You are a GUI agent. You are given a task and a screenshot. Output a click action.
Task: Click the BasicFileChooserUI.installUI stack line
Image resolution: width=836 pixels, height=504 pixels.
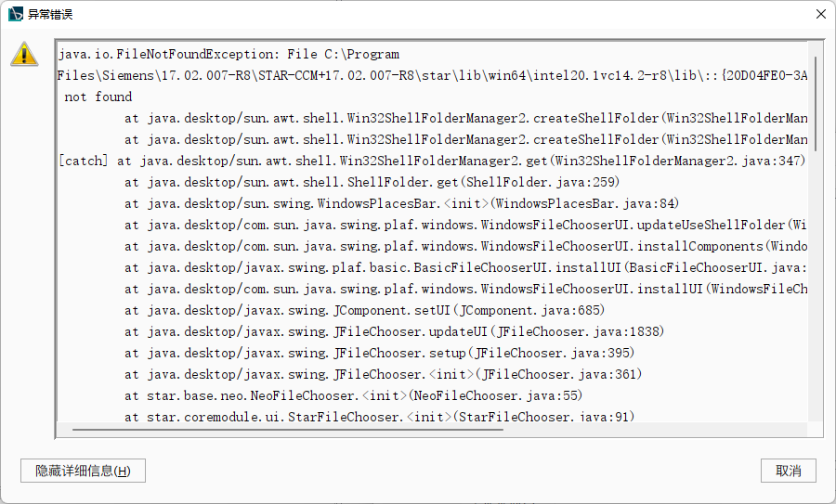click(464, 267)
